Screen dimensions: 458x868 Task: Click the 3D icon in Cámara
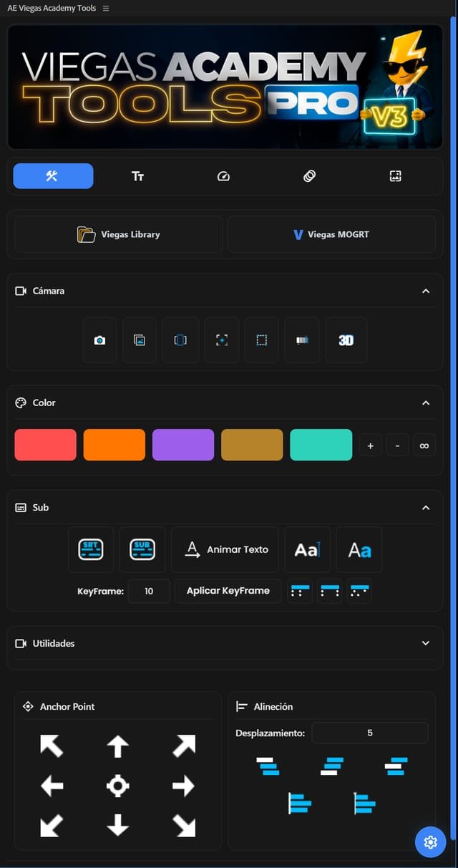(x=346, y=340)
